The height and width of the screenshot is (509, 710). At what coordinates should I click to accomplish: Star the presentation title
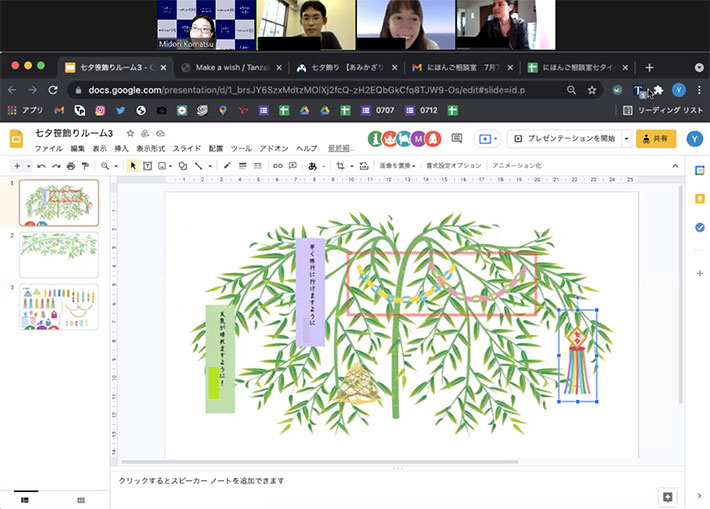click(x=130, y=133)
